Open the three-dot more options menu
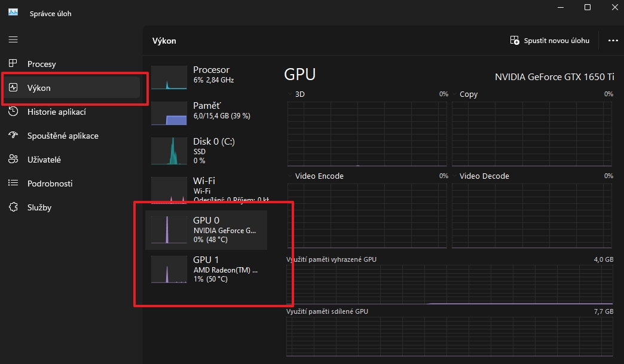The width and height of the screenshot is (624, 364). tap(612, 41)
